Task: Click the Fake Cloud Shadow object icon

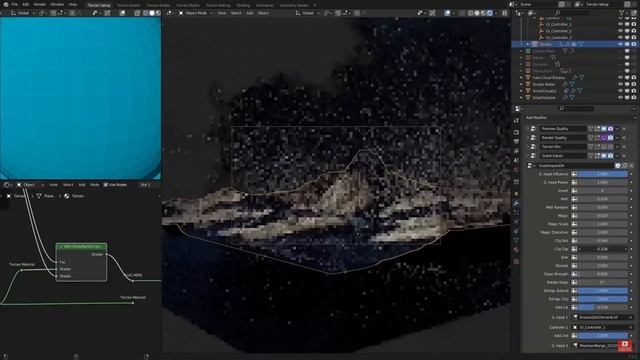Action: (528, 78)
